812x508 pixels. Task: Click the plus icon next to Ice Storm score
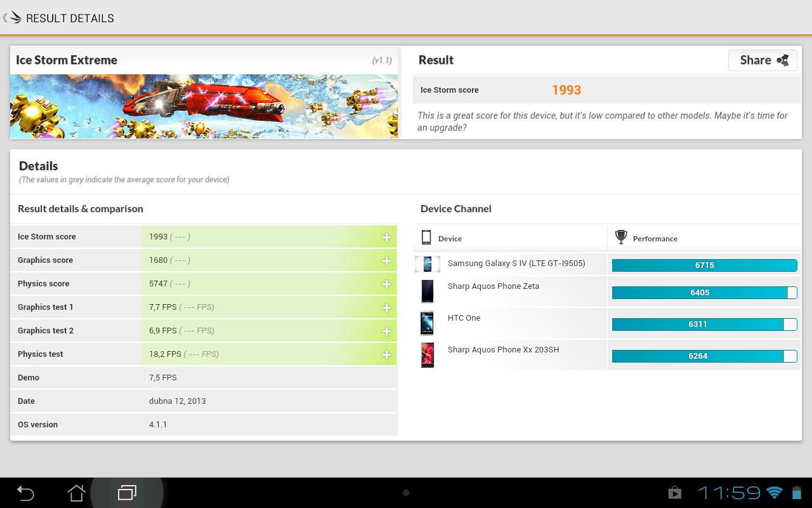click(x=386, y=236)
